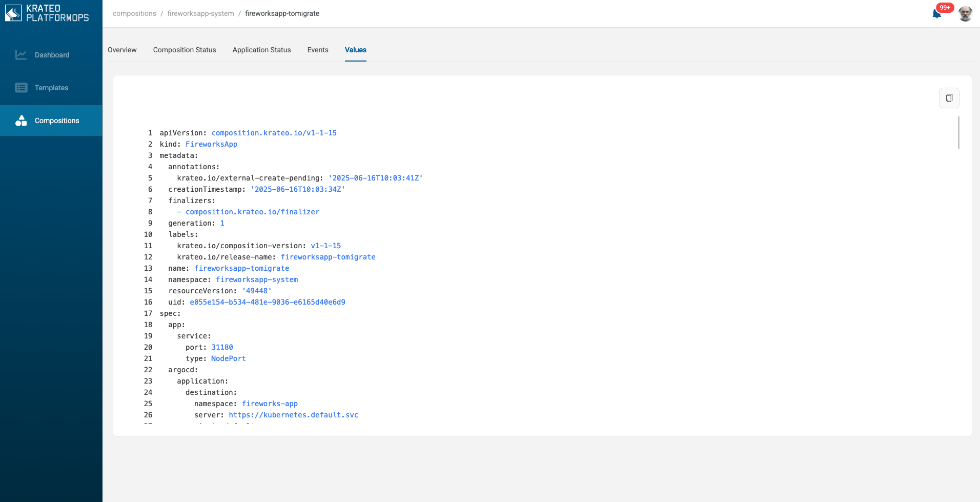Click apiVersion value composition.krateo.io/v1-1-15
Screen dimensions: 980x502
pos(274,133)
